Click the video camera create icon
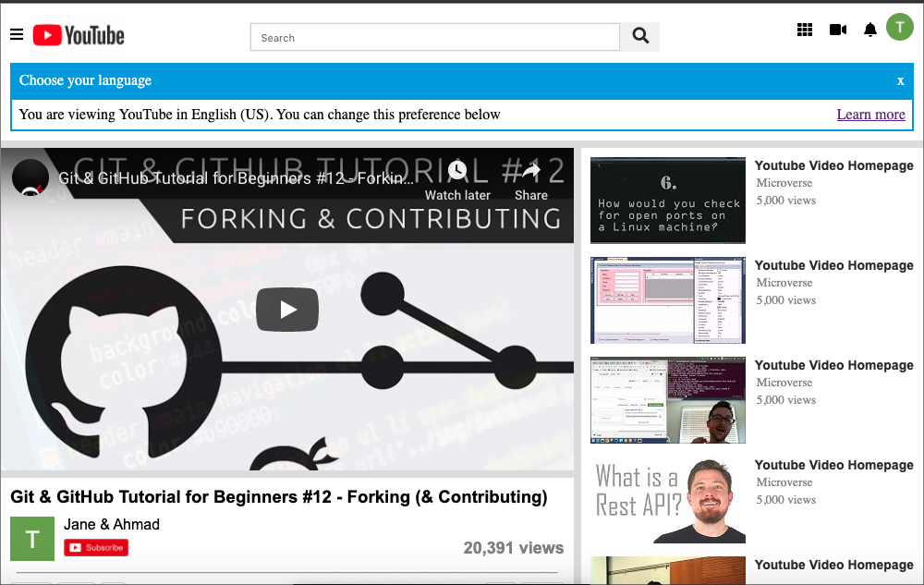The image size is (924, 585). 837,30
